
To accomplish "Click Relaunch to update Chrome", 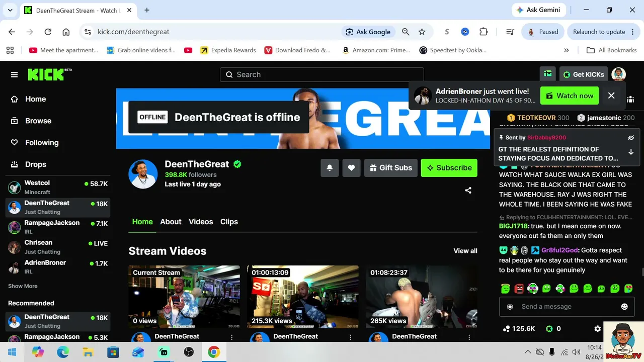I will 599,32.
